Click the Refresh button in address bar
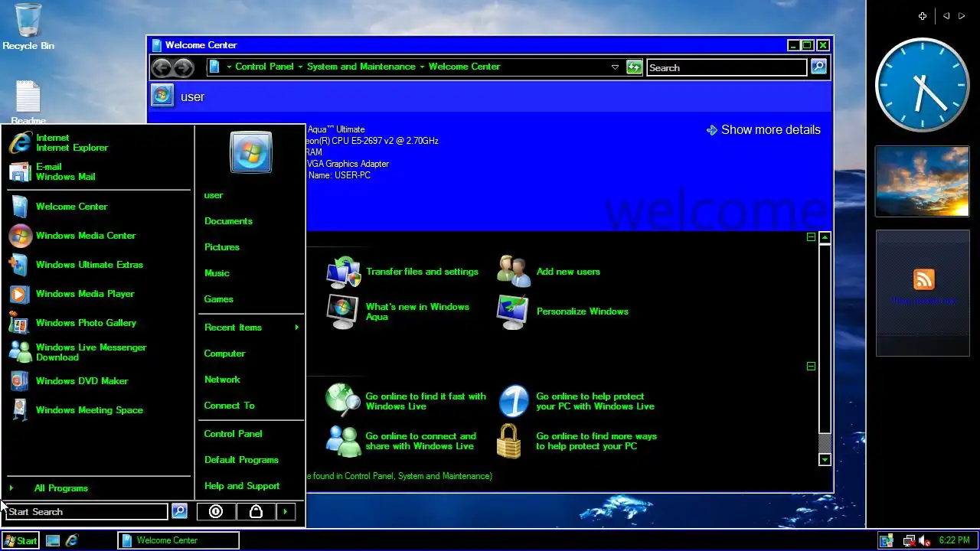980x551 pixels. (x=634, y=67)
